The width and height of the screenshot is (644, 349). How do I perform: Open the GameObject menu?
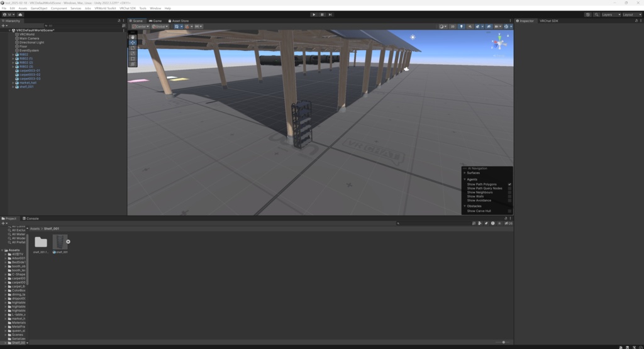(39, 8)
